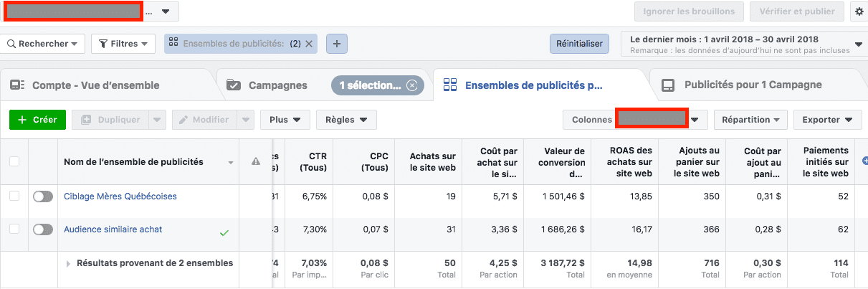Viewport: 868px width, 289px height.
Task: Add a column with the blue plus icon
Action: [864, 161]
